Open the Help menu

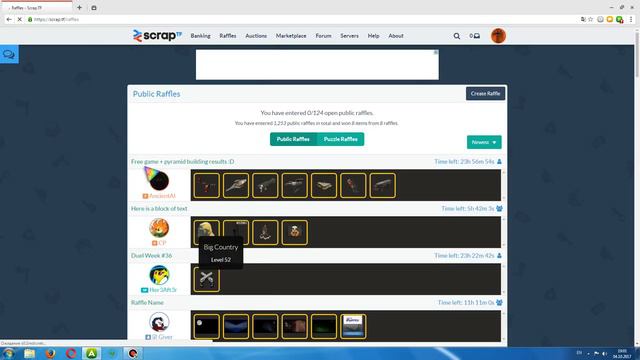point(373,36)
